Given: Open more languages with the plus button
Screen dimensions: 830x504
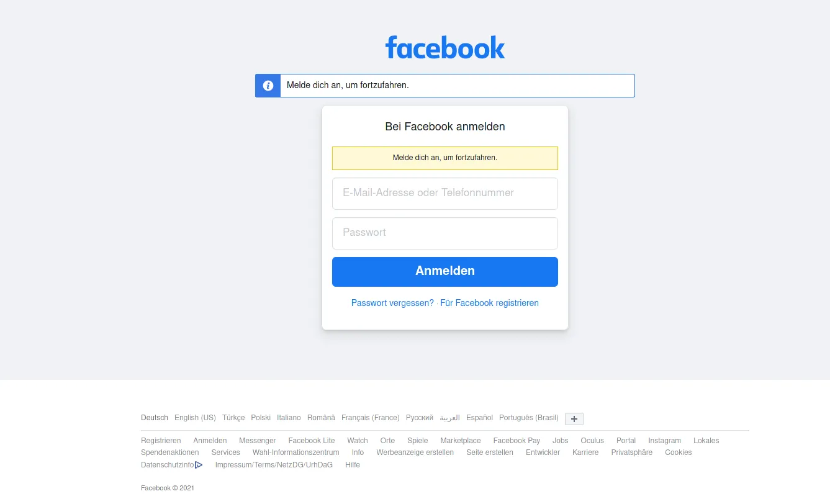Looking at the screenshot, I should coord(574,418).
